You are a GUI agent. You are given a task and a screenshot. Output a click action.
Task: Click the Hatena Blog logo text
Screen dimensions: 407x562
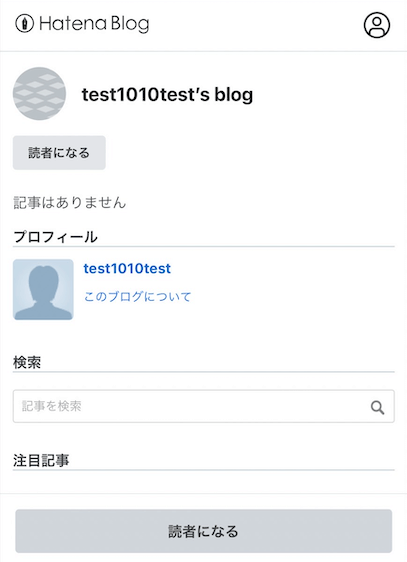pos(94,24)
